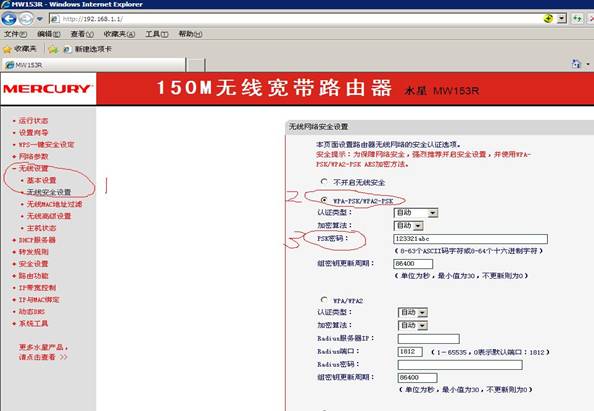This screenshot has width=594, height=411.
Task: Click the Radius密码 input field
Action: (460, 365)
